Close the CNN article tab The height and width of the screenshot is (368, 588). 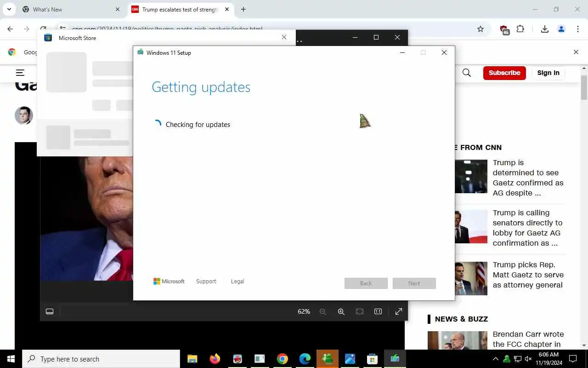click(x=227, y=9)
